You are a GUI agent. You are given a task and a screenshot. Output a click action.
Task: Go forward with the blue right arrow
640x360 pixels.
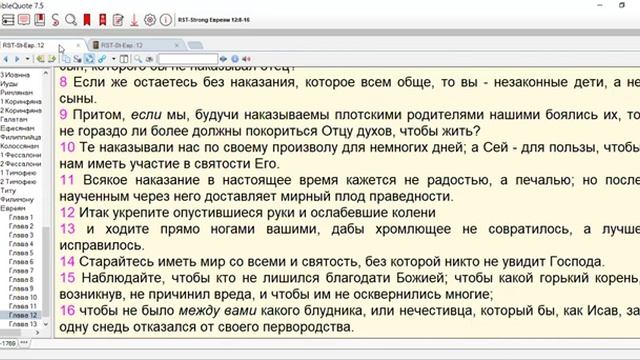[x=17, y=59]
